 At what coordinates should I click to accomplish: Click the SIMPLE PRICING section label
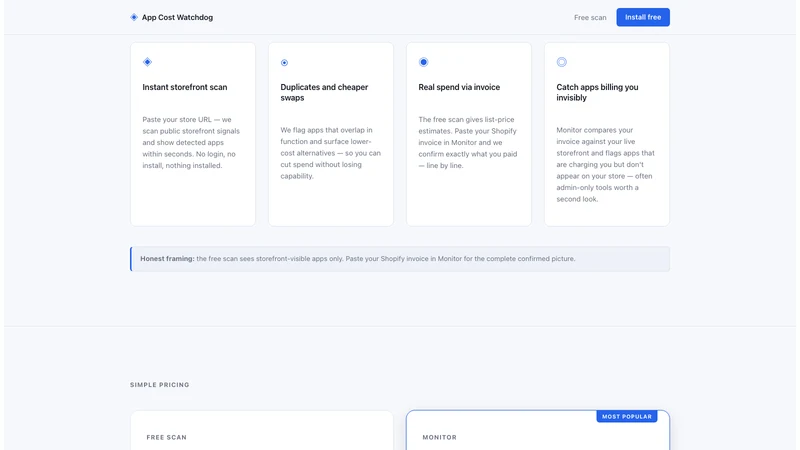click(x=160, y=385)
